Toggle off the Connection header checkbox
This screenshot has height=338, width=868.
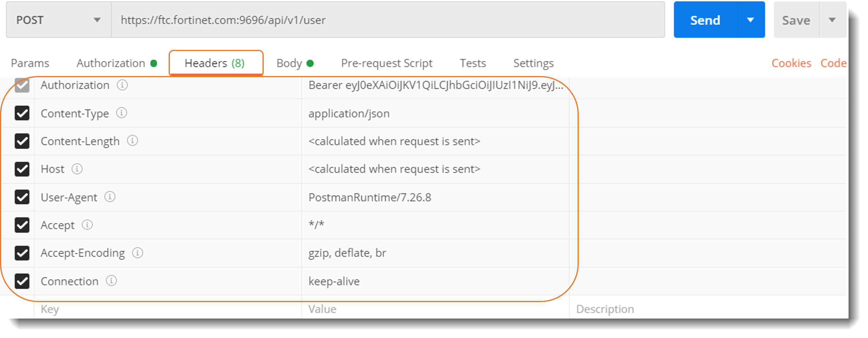(22, 281)
